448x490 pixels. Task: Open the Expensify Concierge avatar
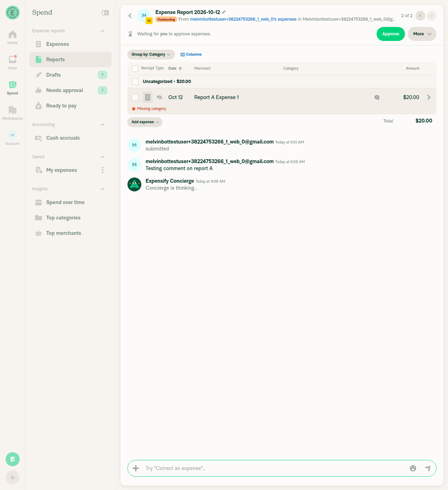(x=134, y=184)
